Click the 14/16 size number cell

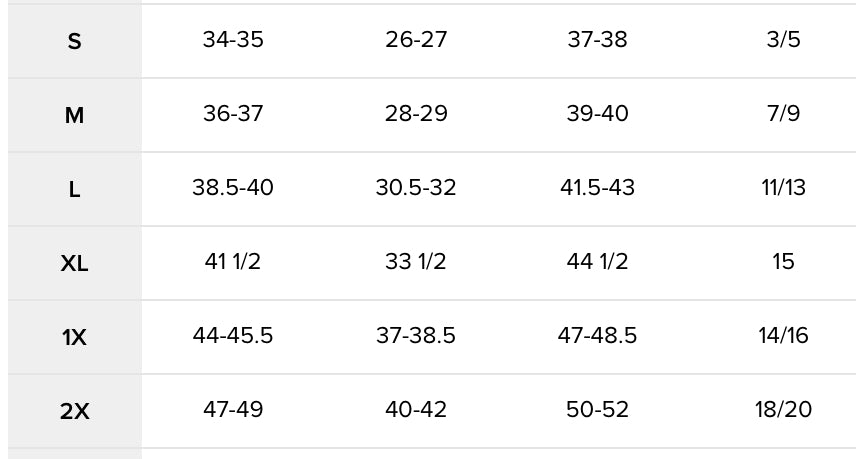783,336
